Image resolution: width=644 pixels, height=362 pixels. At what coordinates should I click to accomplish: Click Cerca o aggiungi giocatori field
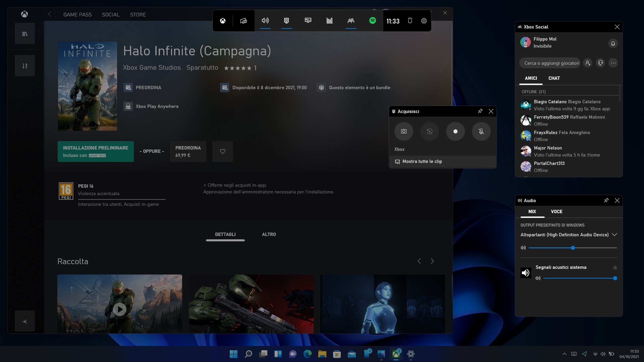coord(550,63)
